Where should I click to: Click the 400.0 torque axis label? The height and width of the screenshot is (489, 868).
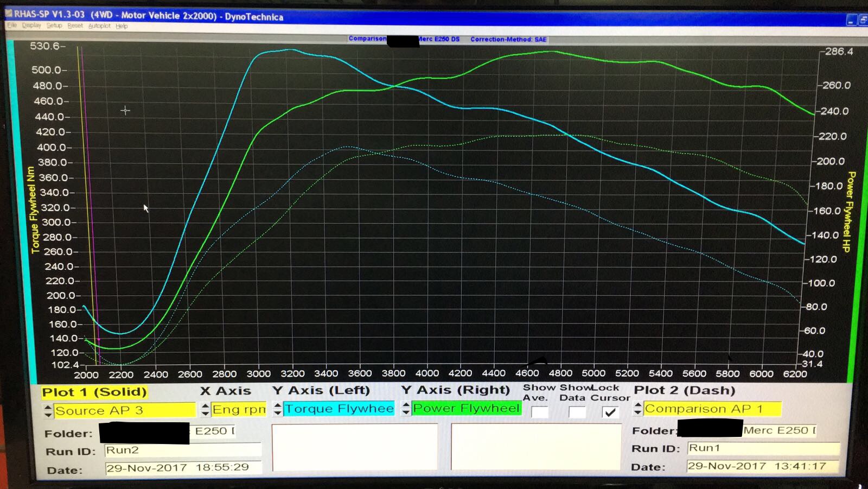[51, 148]
